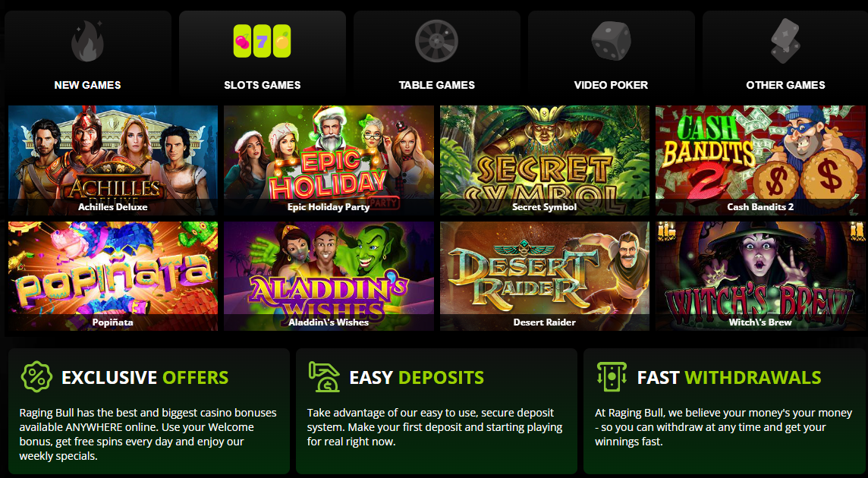
Task: Switch to the Table Games category
Action: 437,85
